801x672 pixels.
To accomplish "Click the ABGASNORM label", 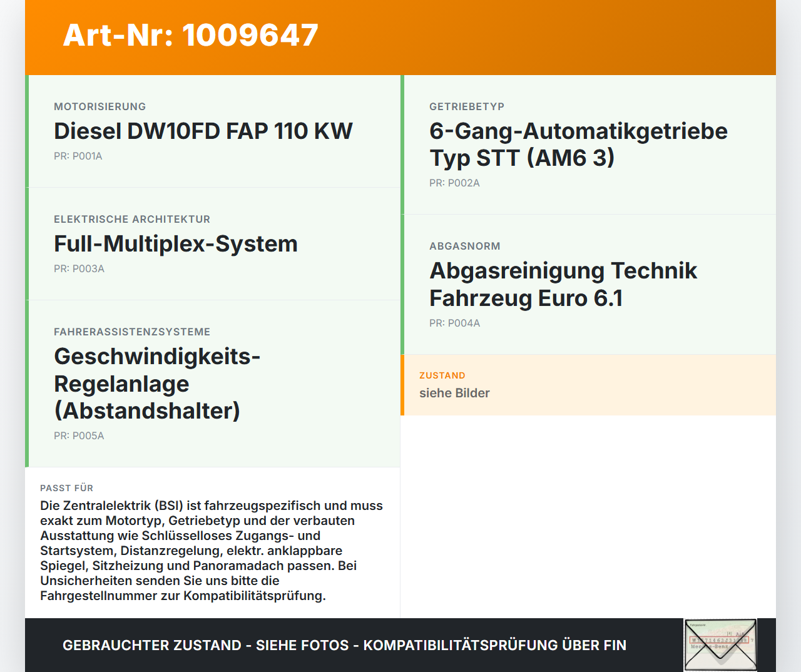I will pos(465,246).
